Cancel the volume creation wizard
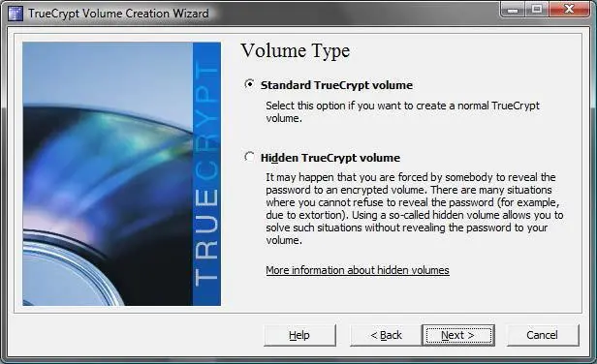Image resolution: width=597 pixels, height=364 pixels. 542,335
